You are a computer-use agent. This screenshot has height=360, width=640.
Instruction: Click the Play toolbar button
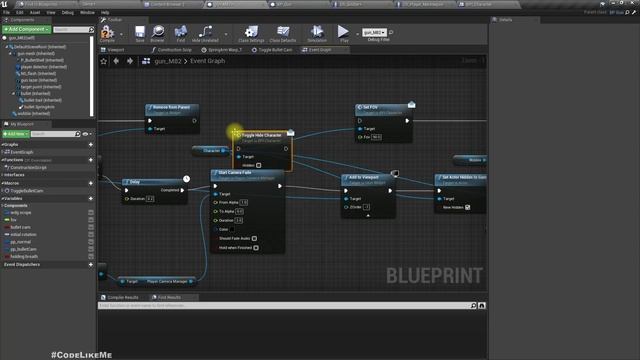click(x=343, y=33)
